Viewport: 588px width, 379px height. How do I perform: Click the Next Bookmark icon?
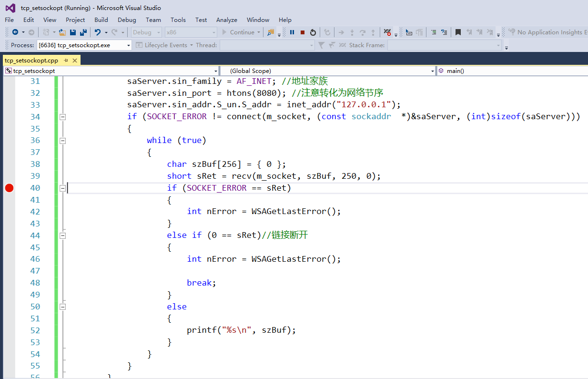(479, 32)
